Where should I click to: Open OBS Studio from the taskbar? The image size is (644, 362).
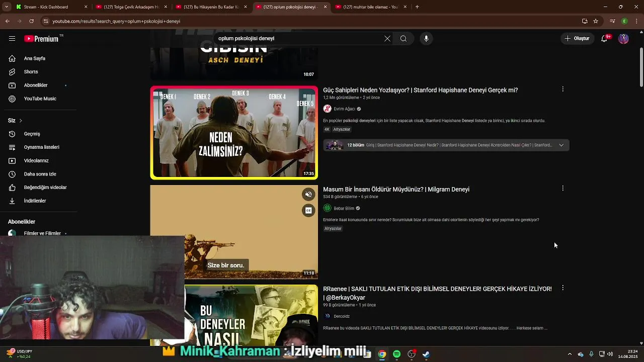click(x=412, y=354)
